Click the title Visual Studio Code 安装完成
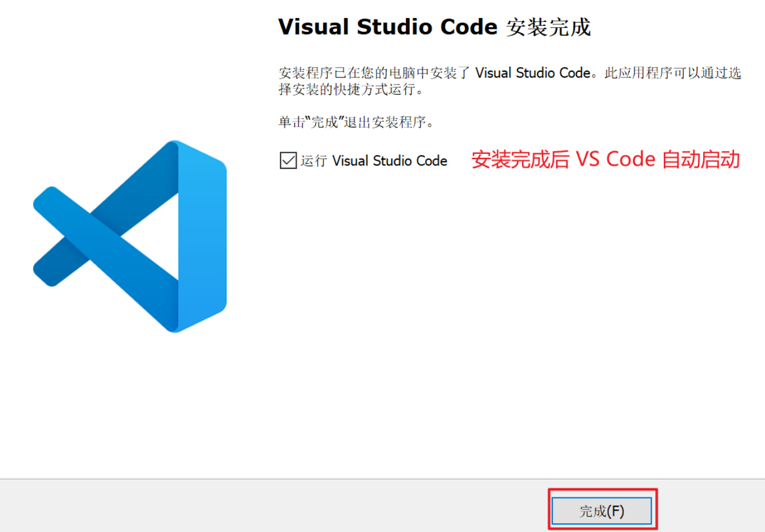 click(x=435, y=27)
